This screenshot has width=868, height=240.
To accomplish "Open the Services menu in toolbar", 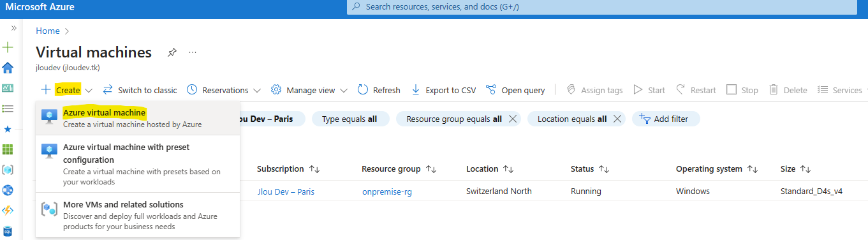I will (842, 90).
